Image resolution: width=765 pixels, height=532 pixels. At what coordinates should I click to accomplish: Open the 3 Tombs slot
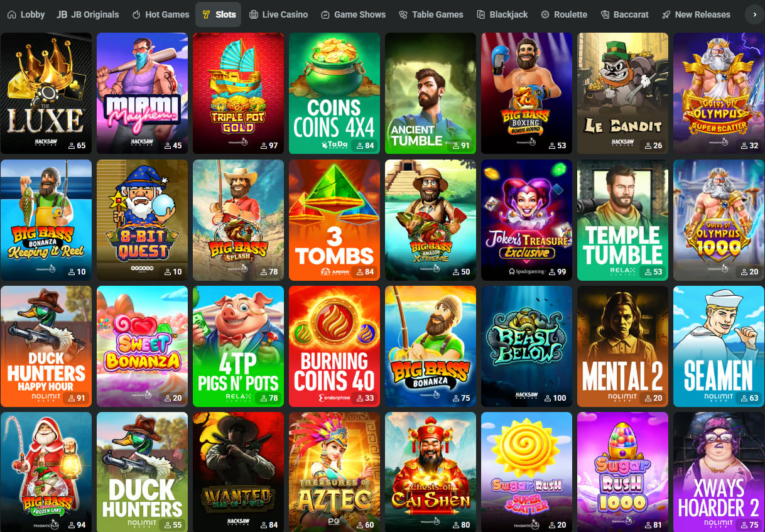pos(334,220)
